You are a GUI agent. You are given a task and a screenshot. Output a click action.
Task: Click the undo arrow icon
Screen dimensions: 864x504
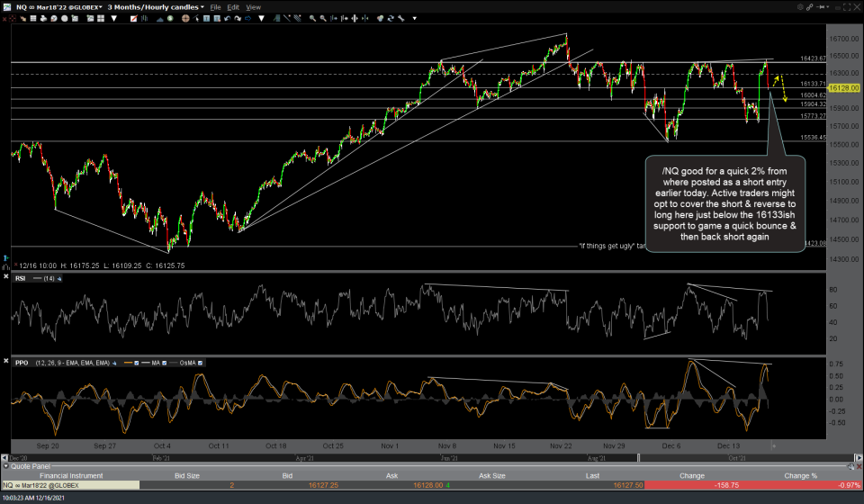pos(227,18)
